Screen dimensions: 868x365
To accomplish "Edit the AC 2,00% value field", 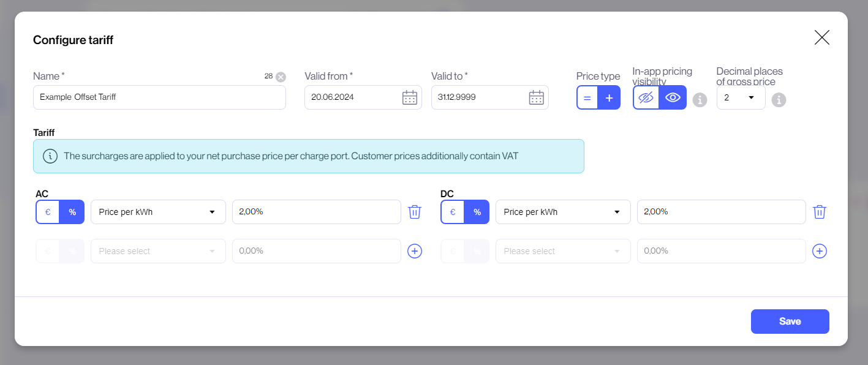I will coord(316,212).
